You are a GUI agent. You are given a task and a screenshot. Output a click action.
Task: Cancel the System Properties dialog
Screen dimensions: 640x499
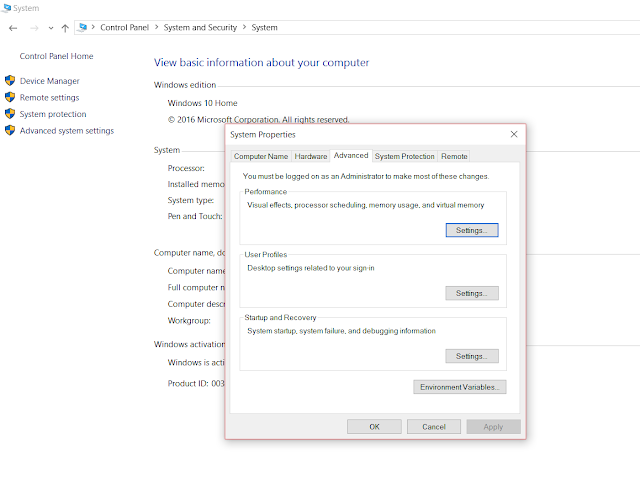tap(434, 427)
